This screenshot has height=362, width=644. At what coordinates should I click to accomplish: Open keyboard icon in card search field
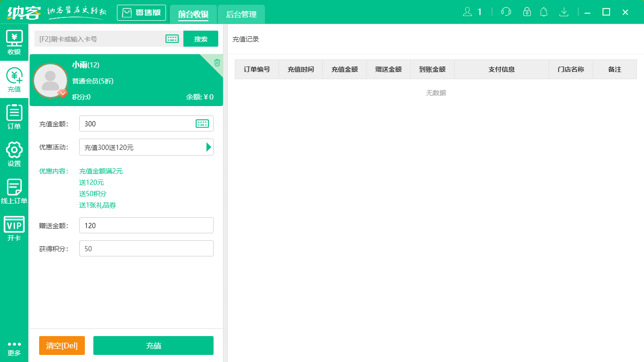[x=172, y=39]
